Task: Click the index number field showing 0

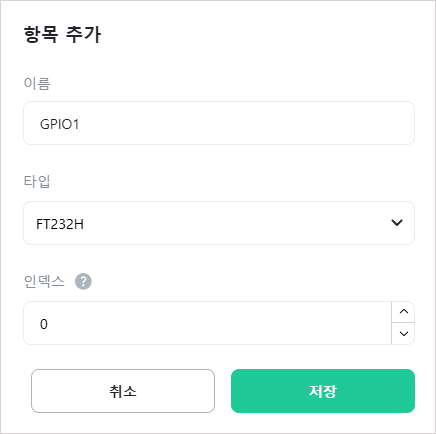Action: [x=207, y=323]
